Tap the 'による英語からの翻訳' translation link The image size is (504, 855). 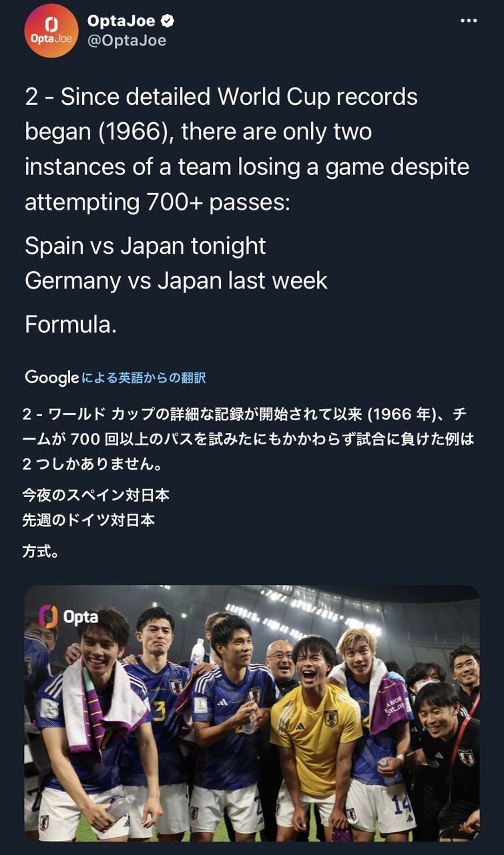pos(144,378)
